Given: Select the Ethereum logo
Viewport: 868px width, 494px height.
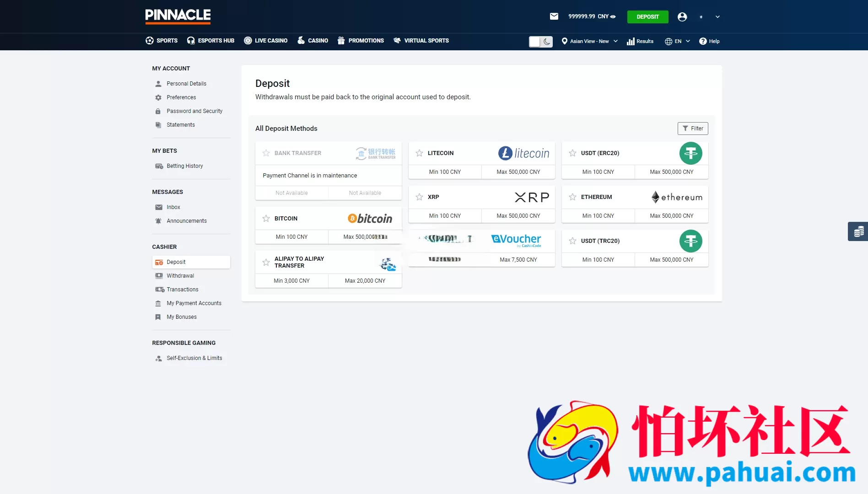Looking at the screenshot, I should [x=677, y=197].
